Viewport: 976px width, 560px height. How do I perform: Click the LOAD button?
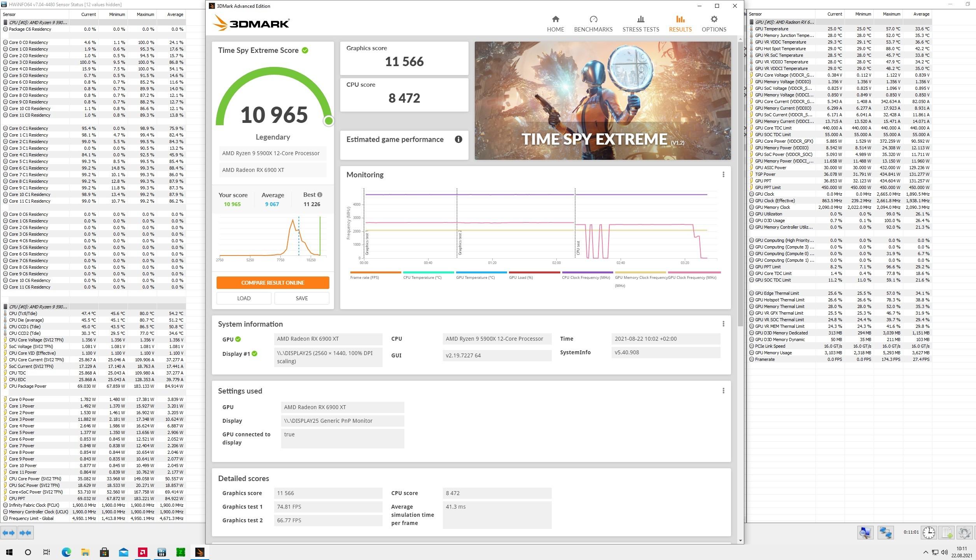click(x=244, y=298)
